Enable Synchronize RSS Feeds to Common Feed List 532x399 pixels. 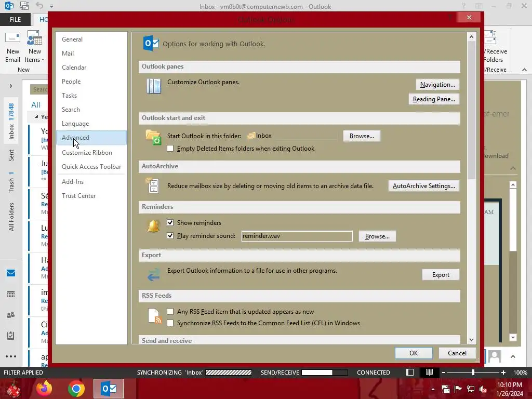pyautogui.click(x=170, y=323)
